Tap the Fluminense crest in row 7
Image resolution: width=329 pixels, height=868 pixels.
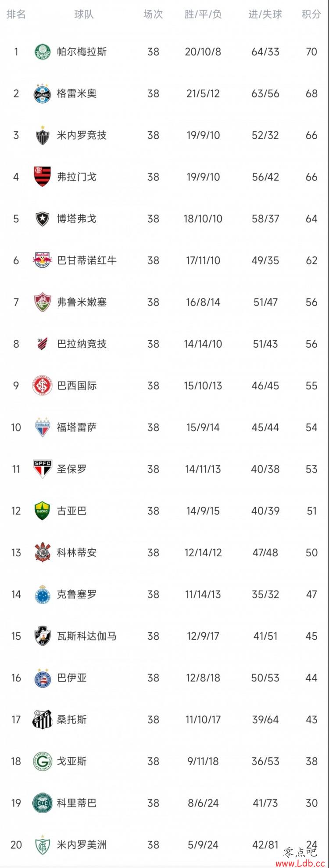[x=43, y=302]
